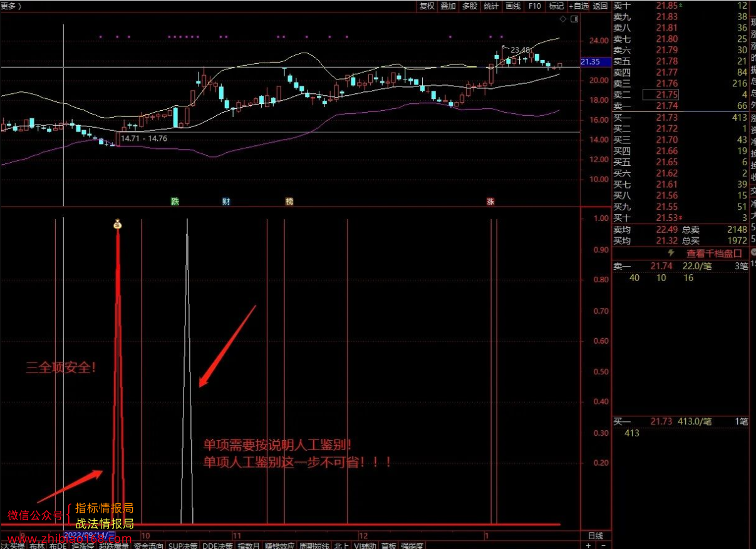This screenshot has width=756, height=549.
Task: Switch to the 赚钱效应 indicator tab
Action: click(279, 545)
